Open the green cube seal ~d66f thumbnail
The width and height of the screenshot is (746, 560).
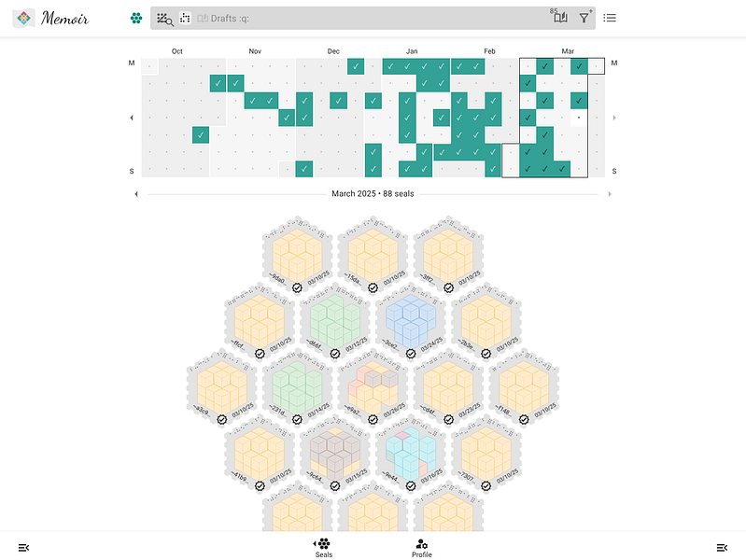335,320
